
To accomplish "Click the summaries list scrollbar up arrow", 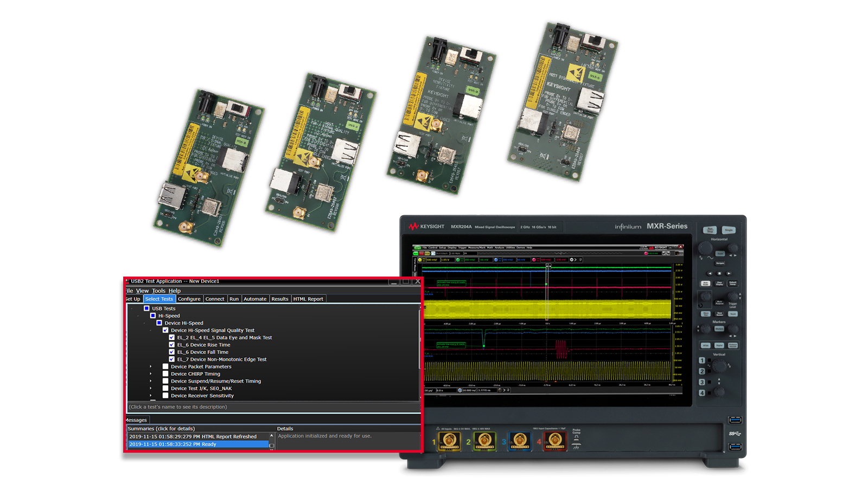I will (272, 435).
